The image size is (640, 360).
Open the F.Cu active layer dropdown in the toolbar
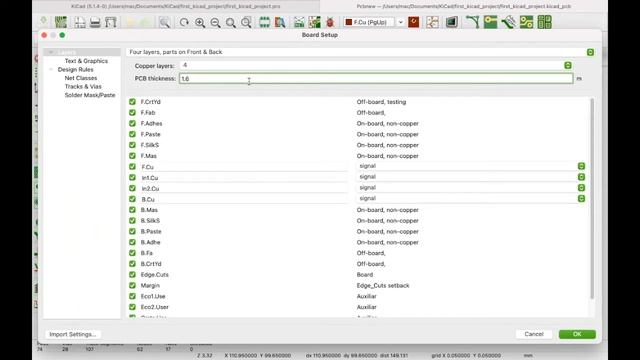(x=400, y=22)
